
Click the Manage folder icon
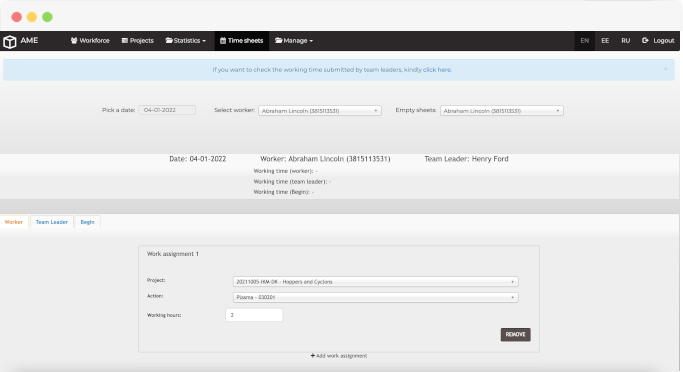(279, 41)
